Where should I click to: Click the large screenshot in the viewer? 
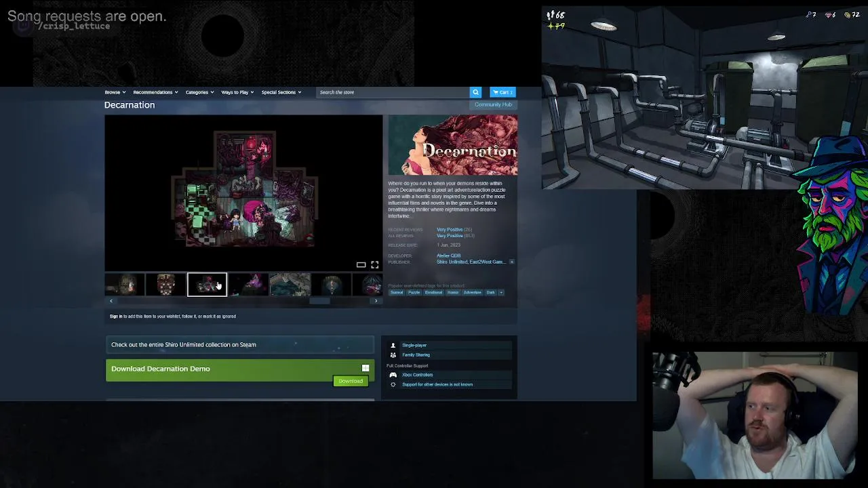(243, 193)
